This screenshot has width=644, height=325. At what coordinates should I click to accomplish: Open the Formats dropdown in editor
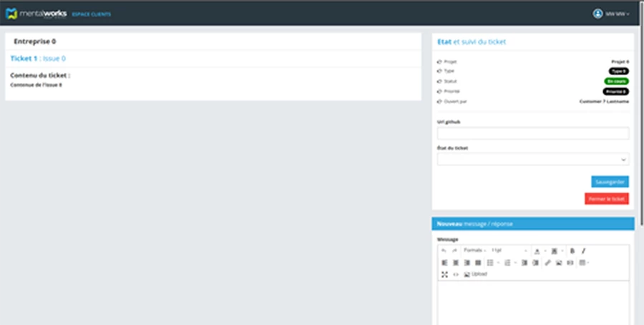pos(474,251)
